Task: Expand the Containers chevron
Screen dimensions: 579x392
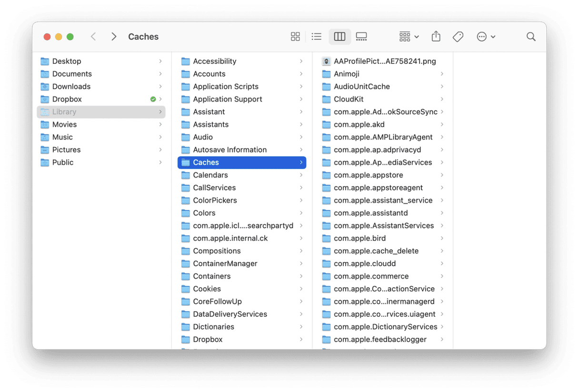Action: [301, 276]
